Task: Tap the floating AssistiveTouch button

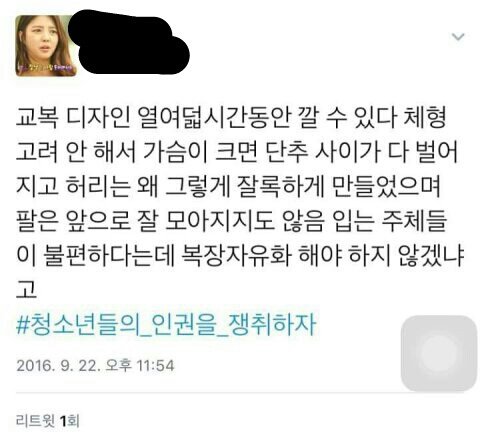Action: tap(439, 353)
